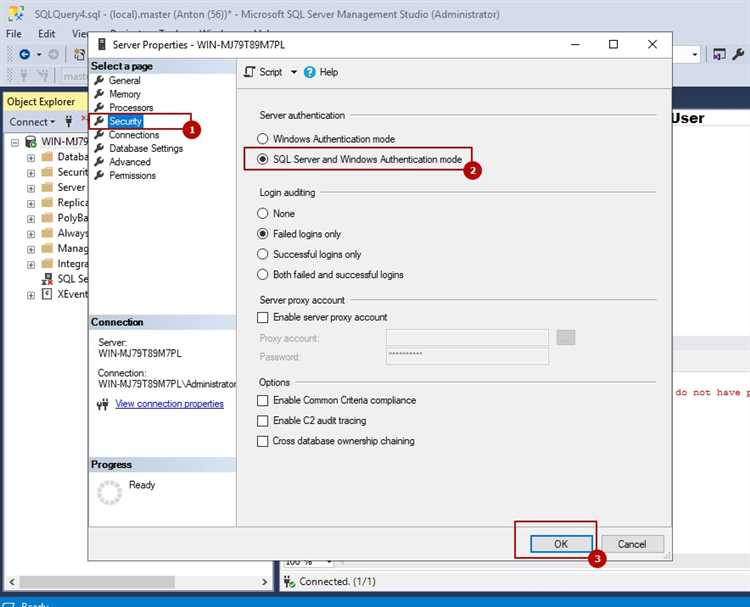This screenshot has height=607, width=750.
Task: Open the General page
Action: click(124, 80)
